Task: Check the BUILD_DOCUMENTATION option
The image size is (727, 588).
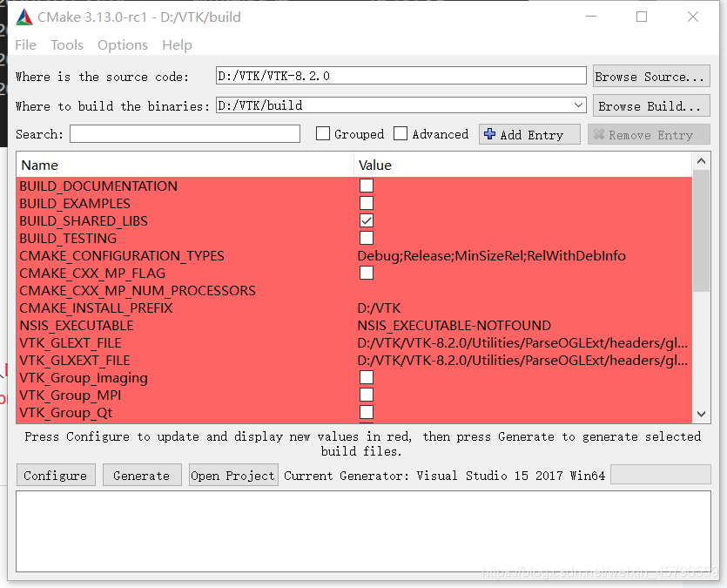Action: 367,186
